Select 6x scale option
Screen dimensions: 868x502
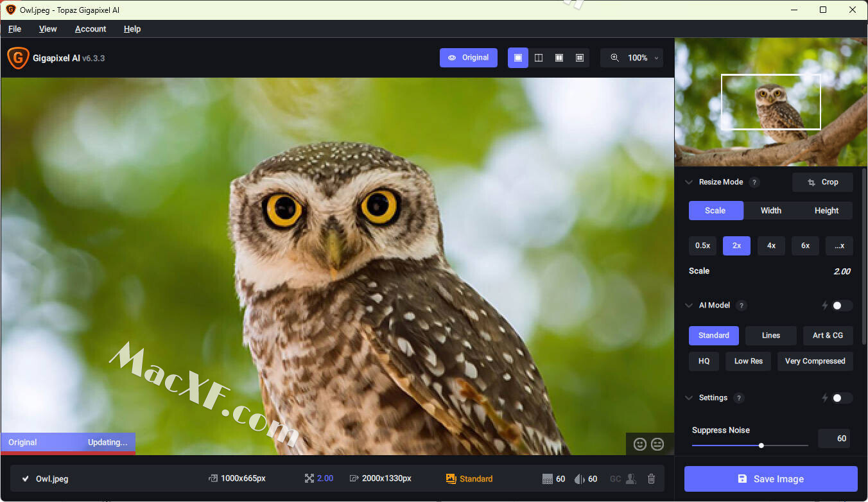pyautogui.click(x=805, y=246)
